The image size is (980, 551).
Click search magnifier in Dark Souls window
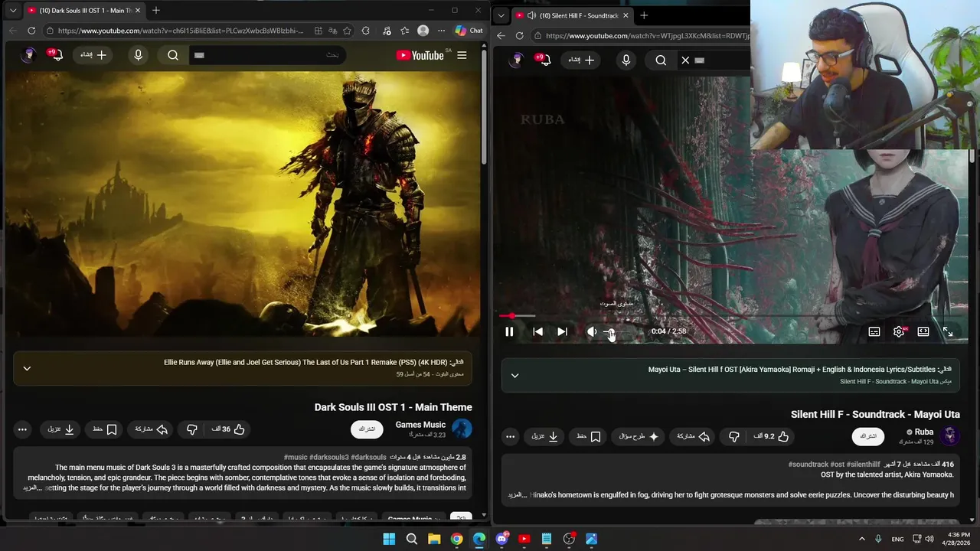173,55
